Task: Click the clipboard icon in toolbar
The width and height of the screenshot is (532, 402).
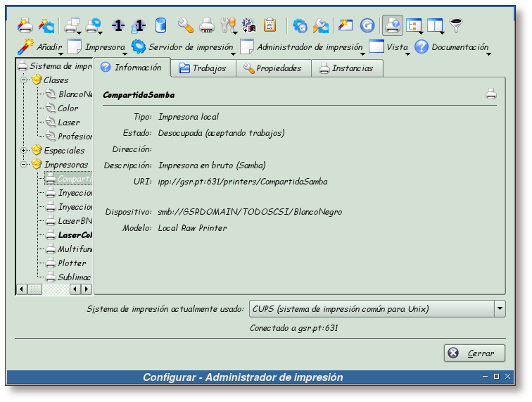Action: coord(270,25)
